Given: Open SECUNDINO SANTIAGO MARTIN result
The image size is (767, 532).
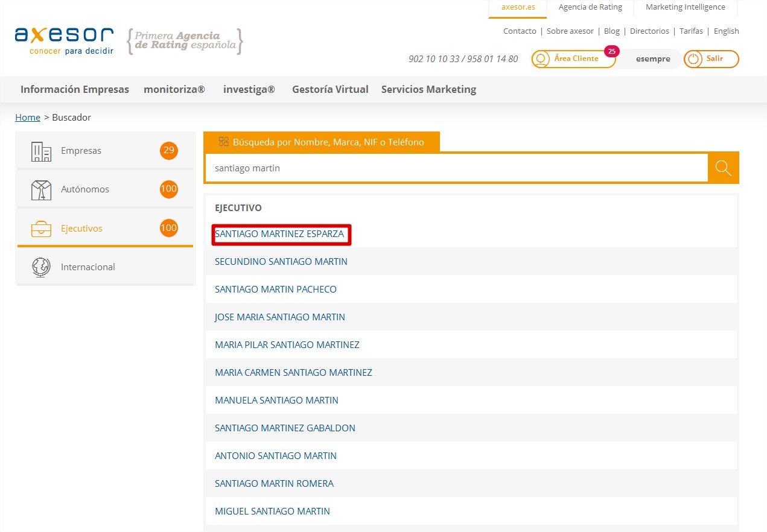Looking at the screenshot, I should pos(281,262).
